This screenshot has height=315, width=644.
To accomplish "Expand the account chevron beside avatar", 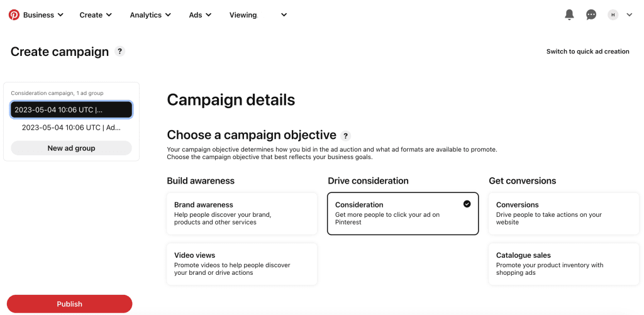I will pyautogui.click(x=629, y=15).
